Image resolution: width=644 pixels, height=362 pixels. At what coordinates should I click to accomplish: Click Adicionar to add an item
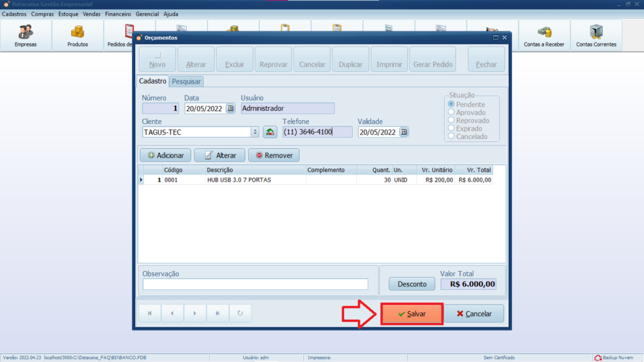165,155
